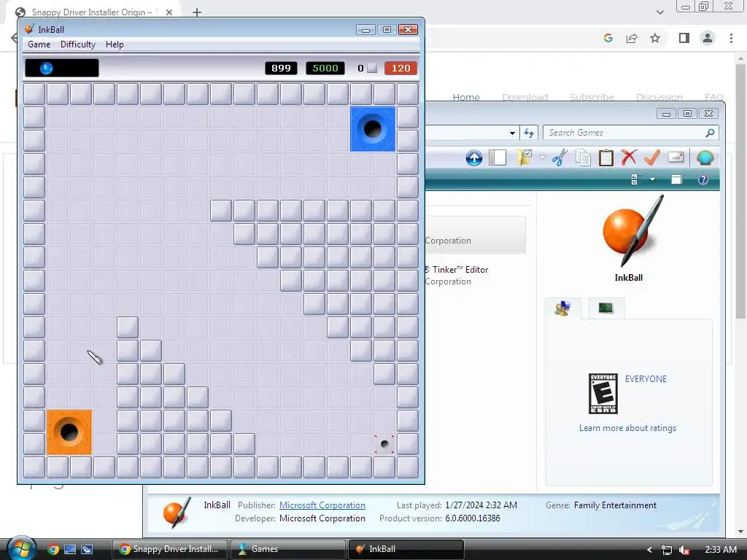Open the Difficulty menu in InkBall
The width and height of the screenshot is (747, 560).
(x=77, y=44)
